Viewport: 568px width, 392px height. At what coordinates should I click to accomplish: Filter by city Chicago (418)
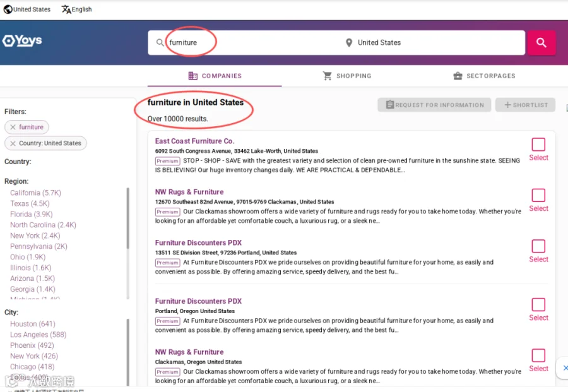coord(32,367)
